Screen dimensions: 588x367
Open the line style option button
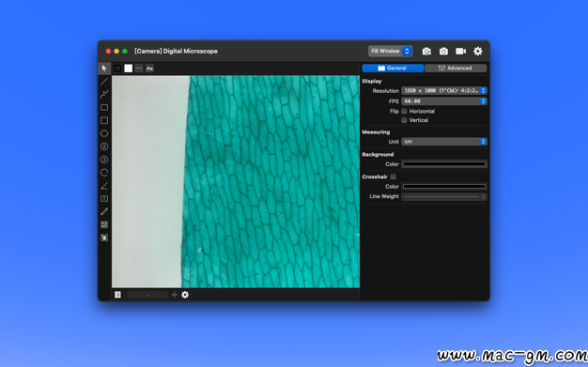click(x=139, y=69)
